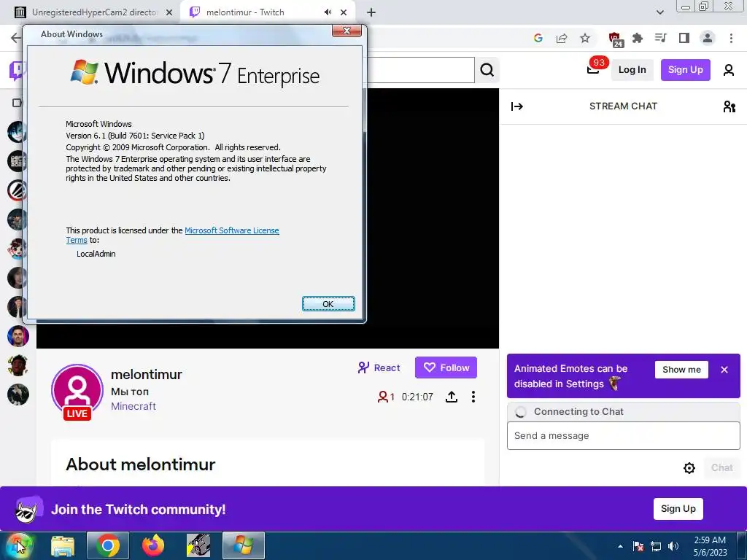Click the React button
The width and height of the screenshot is (747, 560).
coord(379,367)
